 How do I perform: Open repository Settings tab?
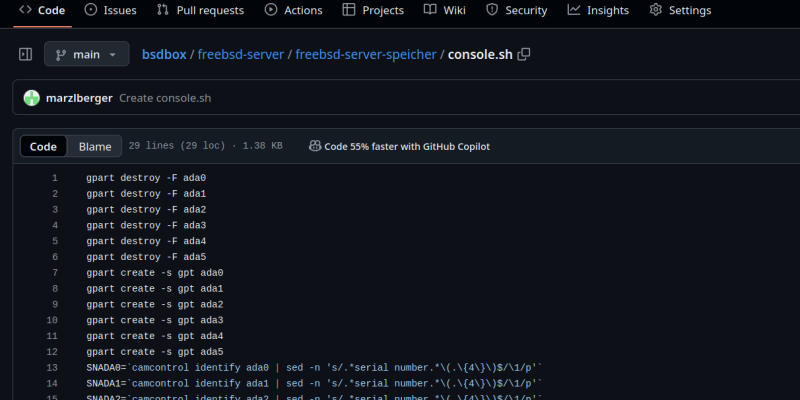coord(680,10)
